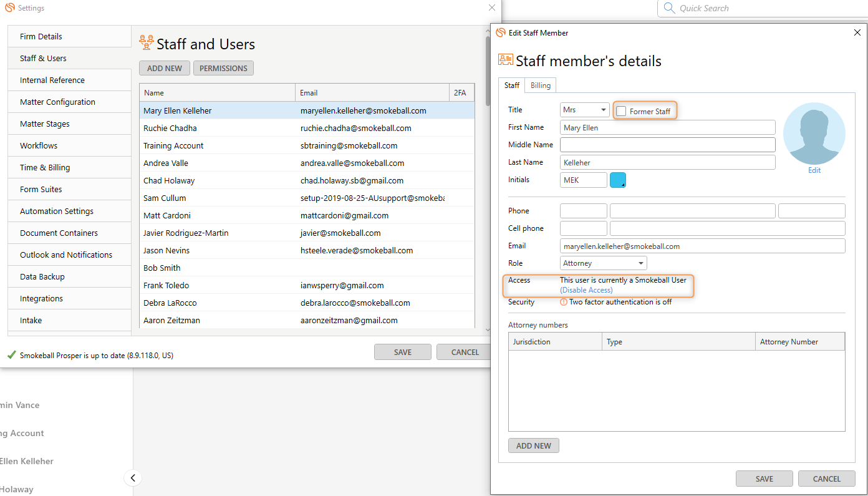Open Intake settings section
Image resolution: width=868 pixels, height=496 pixels.
tap(69, 320)
